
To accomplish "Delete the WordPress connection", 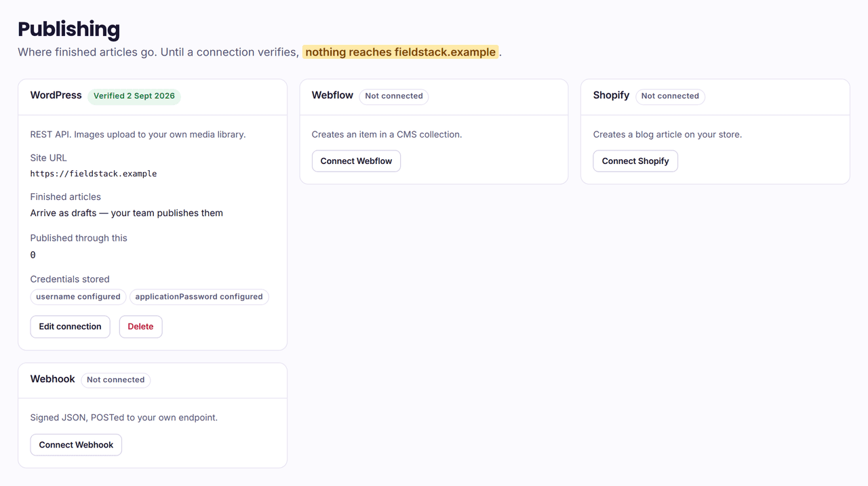I will [x=140, y=327].
